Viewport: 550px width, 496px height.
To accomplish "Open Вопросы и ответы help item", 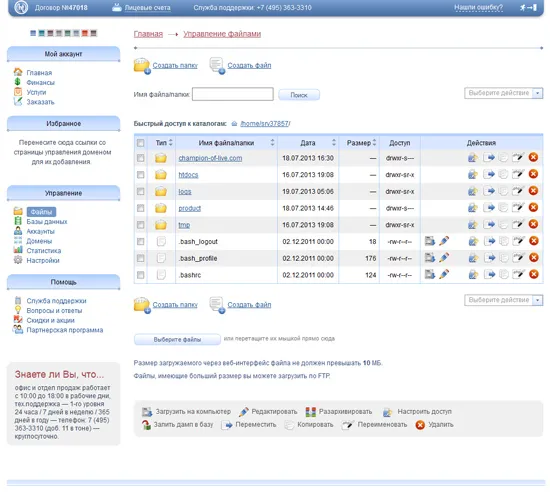I will point(54,311).
